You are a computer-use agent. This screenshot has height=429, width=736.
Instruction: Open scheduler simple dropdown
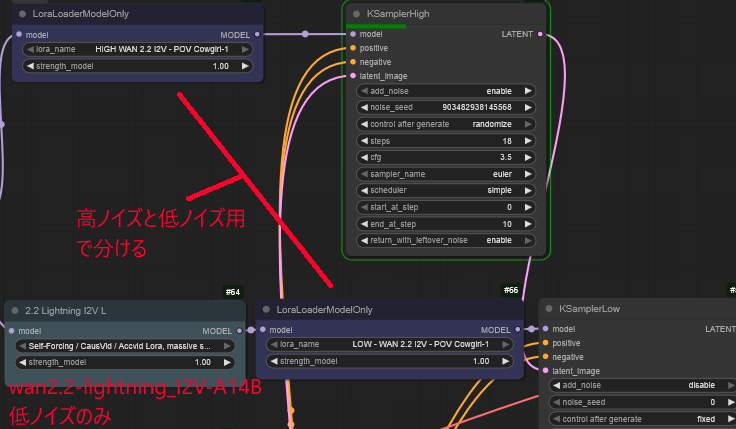pyautogui.click(x=446, y=191)
